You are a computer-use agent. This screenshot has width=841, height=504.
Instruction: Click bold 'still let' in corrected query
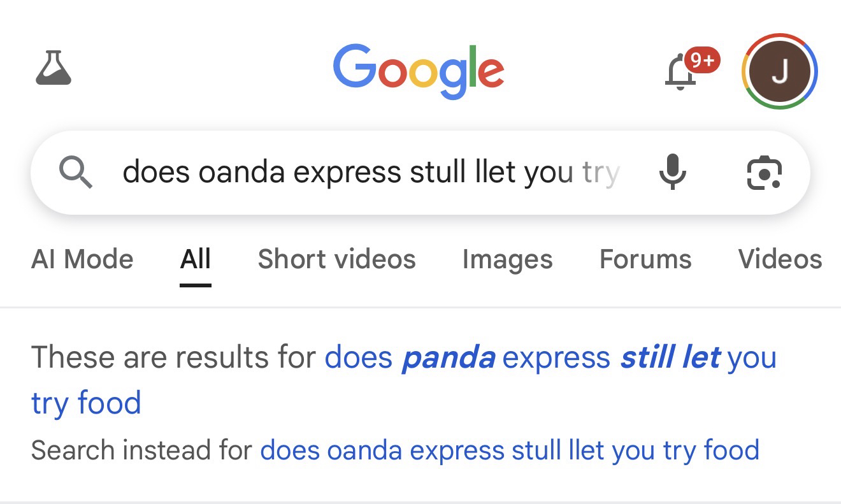(x=670, y=357)
